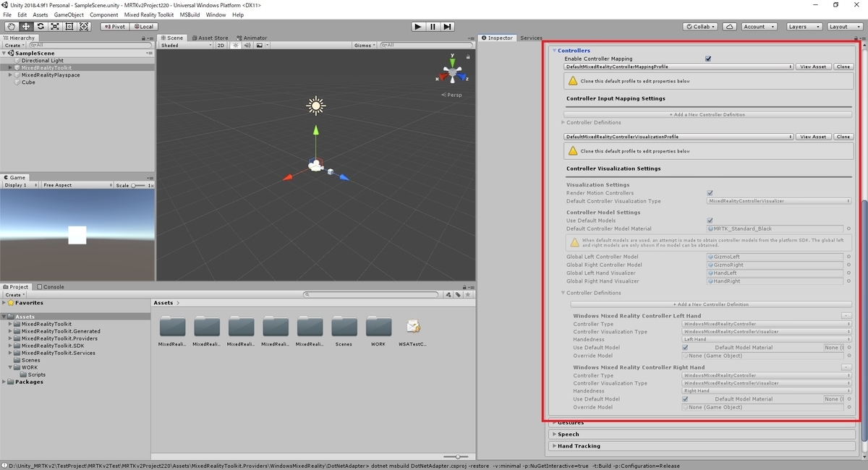Image resolution: width=868 pixels, height=470 pixels.
Task: Toggle the Pivot handle position button
Action: pyautogui.click(x=114, y=27)
